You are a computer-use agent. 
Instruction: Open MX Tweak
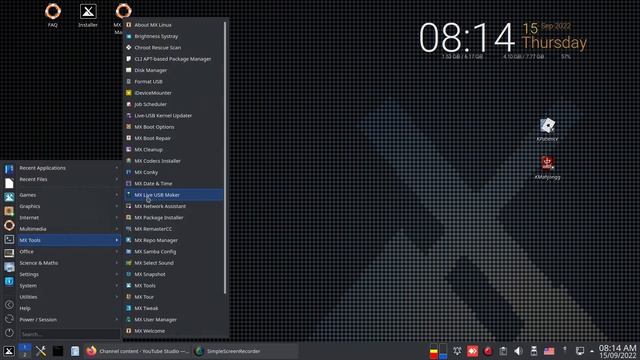[x=174, y=308]
